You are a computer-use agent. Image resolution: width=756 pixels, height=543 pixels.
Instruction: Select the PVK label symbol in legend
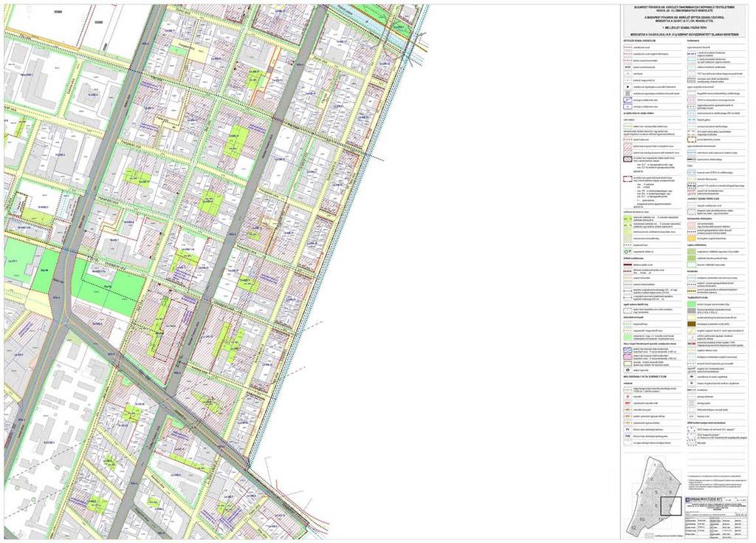pyautogui.click(x=628, y=435)
